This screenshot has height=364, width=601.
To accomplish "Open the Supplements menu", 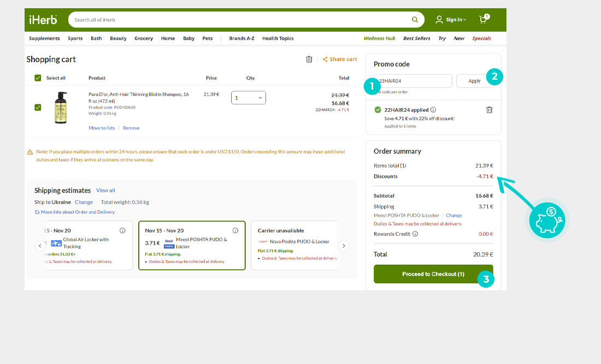I will click(x=44, y=38).
